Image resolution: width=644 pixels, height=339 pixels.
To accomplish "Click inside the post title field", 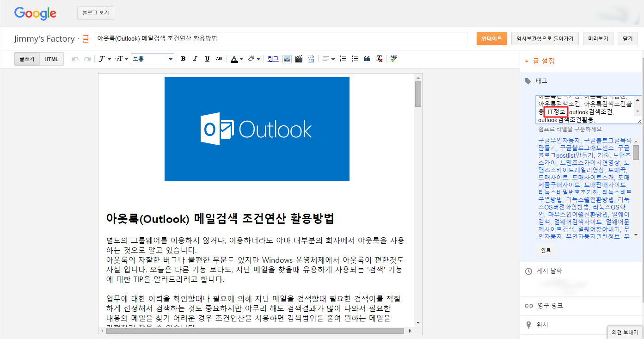I will (x=281, y=38).
